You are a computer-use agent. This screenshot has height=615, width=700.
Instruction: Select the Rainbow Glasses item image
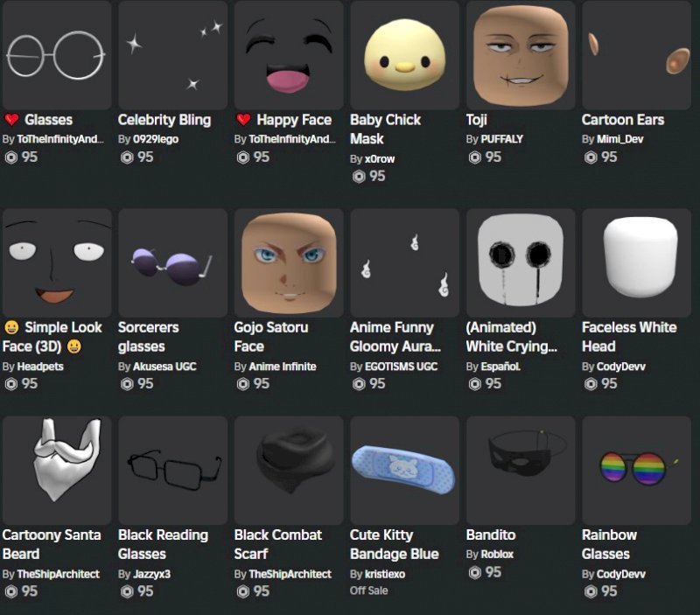click(637, 471)
